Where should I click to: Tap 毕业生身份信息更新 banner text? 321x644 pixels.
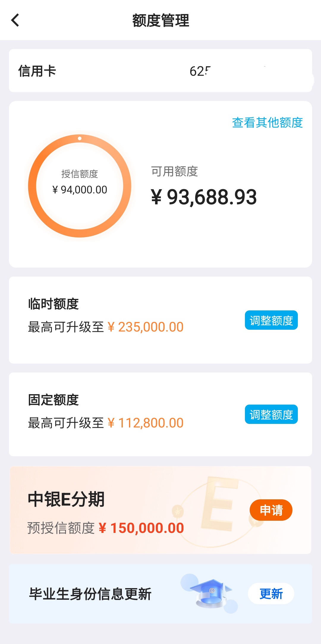click(90, 594)
